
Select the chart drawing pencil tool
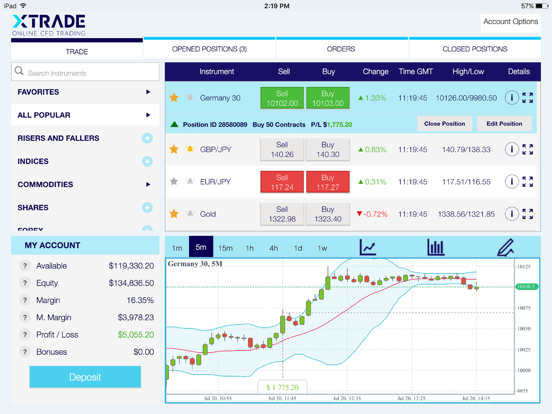506,247
